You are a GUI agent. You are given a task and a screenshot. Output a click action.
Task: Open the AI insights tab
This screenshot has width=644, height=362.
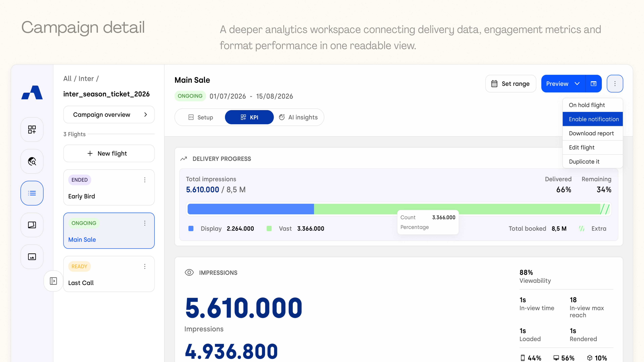[298, 117]
